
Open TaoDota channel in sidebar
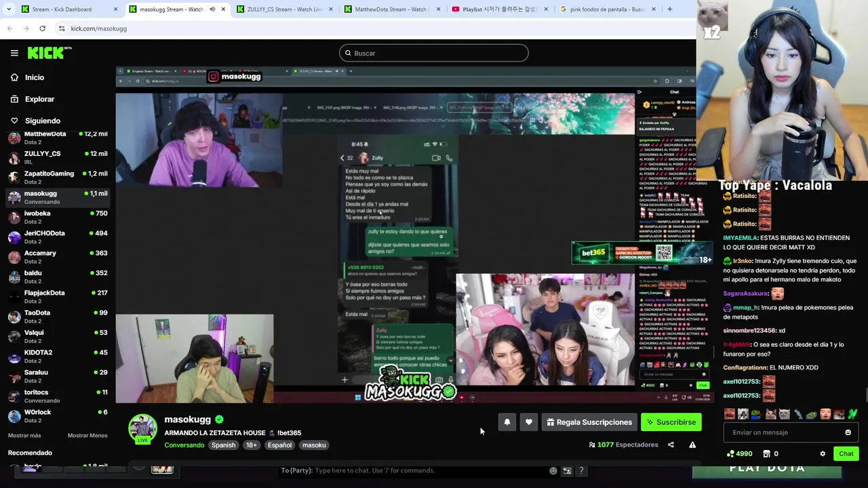pos(58,317)
